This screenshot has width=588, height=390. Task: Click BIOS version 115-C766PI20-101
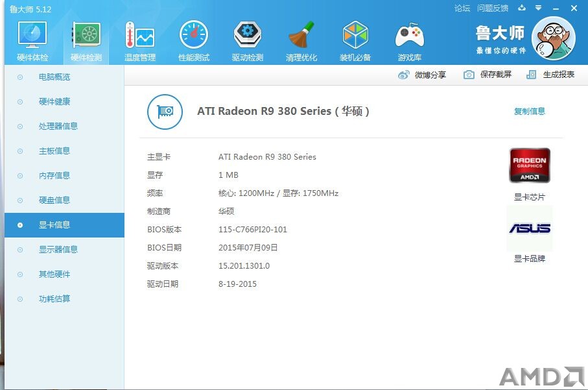click(x=253, y=229)
